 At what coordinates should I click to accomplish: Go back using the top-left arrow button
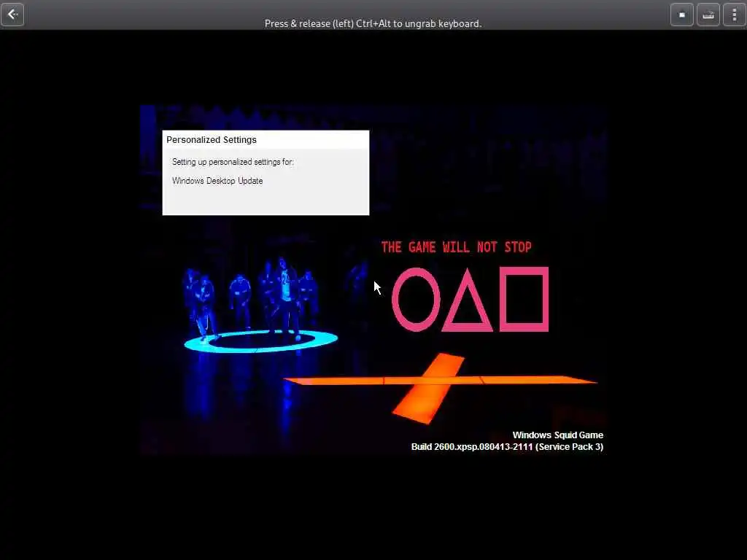pyautogui.click(x=12, y=15)
